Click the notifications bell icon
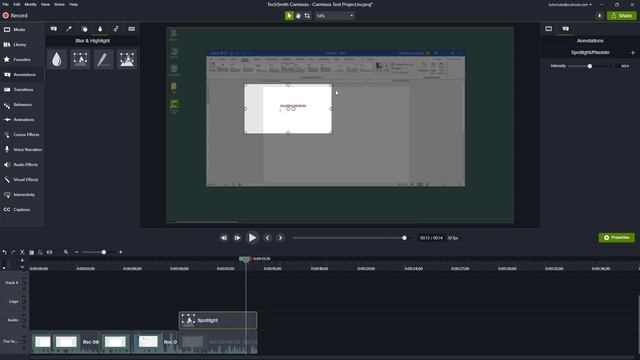640x360 pixels. (599, 16)
